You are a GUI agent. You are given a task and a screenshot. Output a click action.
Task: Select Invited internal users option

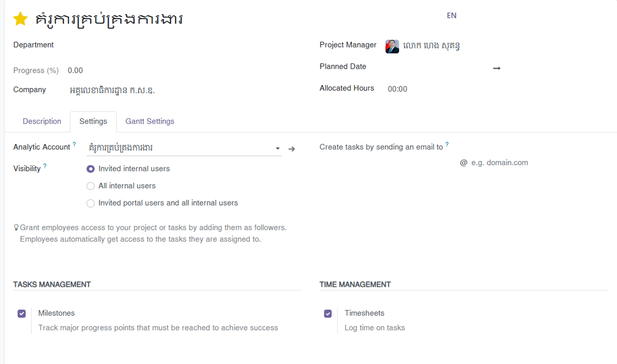tap(90, 169)
